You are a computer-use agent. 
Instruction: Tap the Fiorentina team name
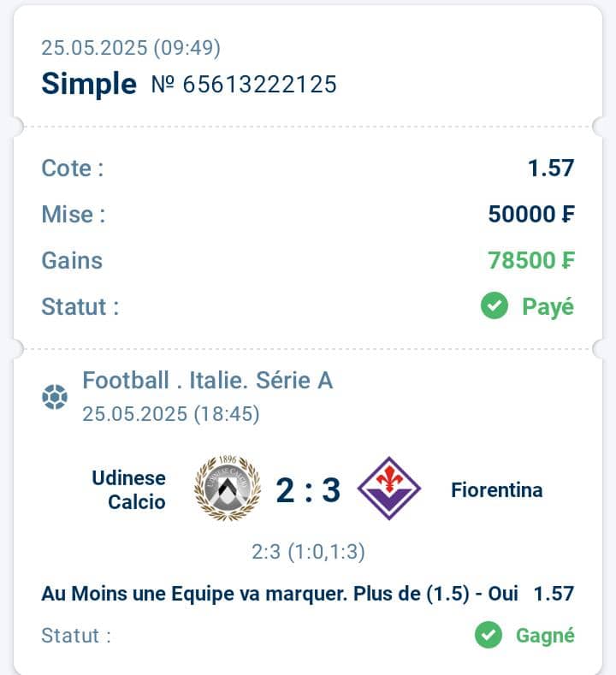497,490
